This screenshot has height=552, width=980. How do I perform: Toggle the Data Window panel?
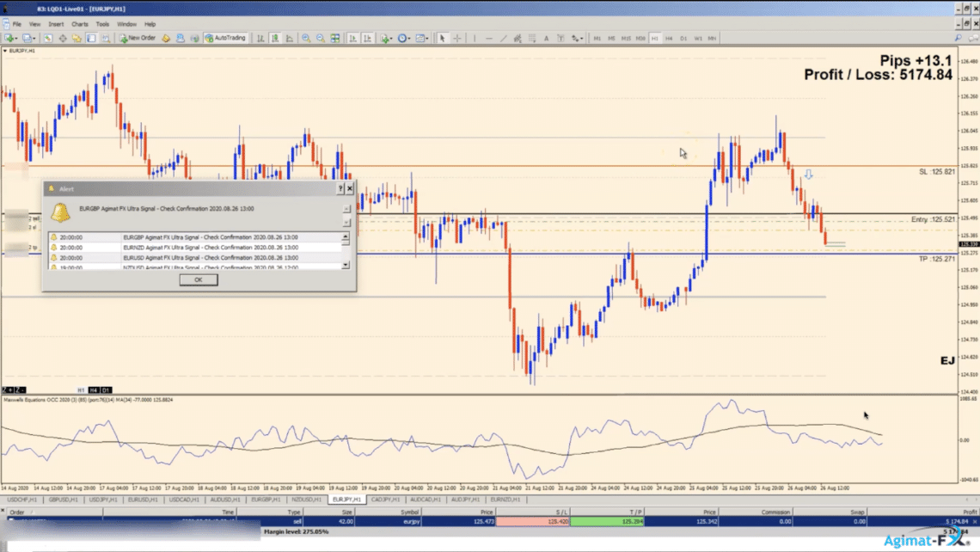pyautogui.click(x=63, y=38)
